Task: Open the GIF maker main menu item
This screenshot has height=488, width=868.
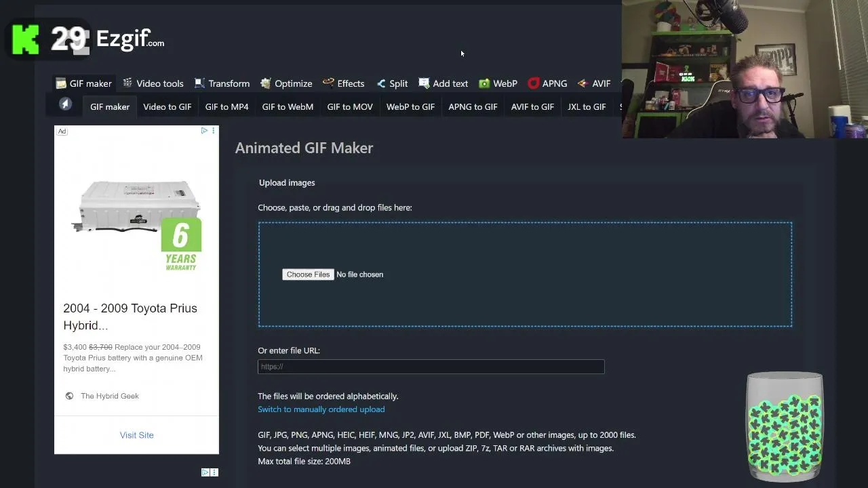Action: 83,83
